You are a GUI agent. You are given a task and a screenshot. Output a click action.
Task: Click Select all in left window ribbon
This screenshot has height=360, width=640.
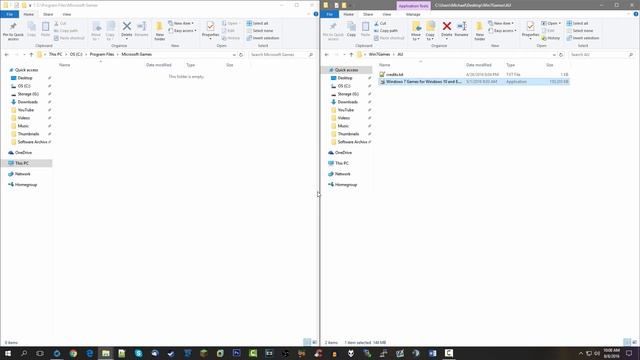257,23
